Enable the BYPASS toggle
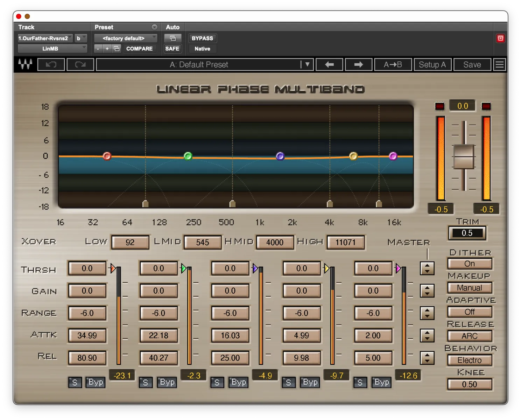This screenshot has width=521, height=420. click(202, 38)
